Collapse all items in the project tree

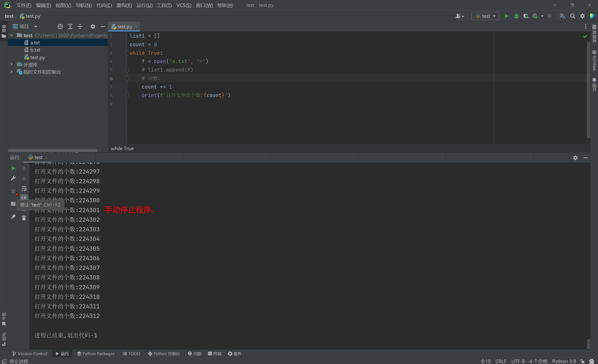(x=80, y=26)
